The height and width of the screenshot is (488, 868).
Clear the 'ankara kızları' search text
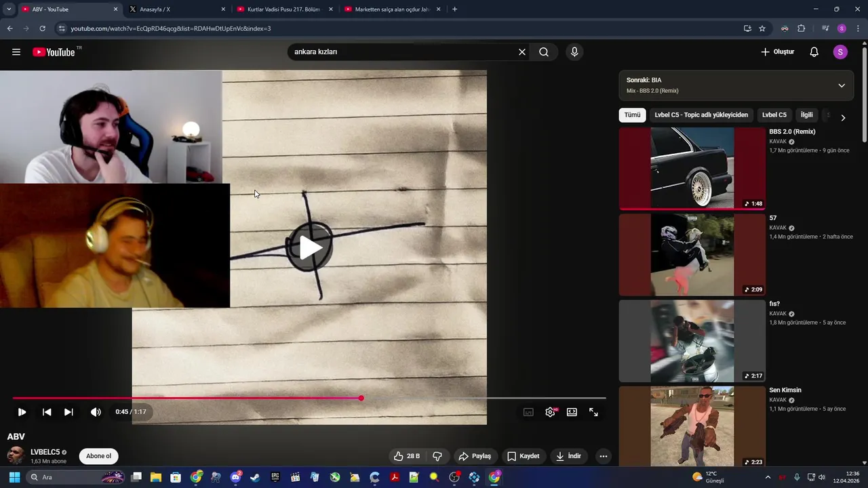pyautogui.click(x=522, y=52)
